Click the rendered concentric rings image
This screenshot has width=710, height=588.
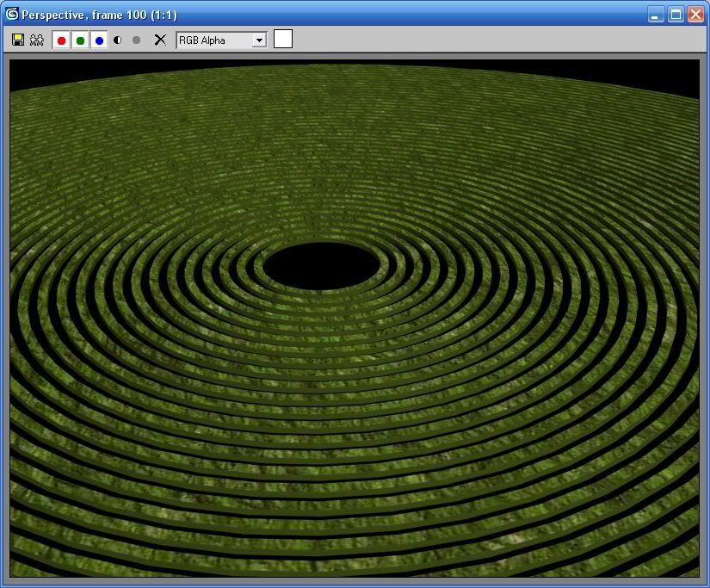pos(355,318)
